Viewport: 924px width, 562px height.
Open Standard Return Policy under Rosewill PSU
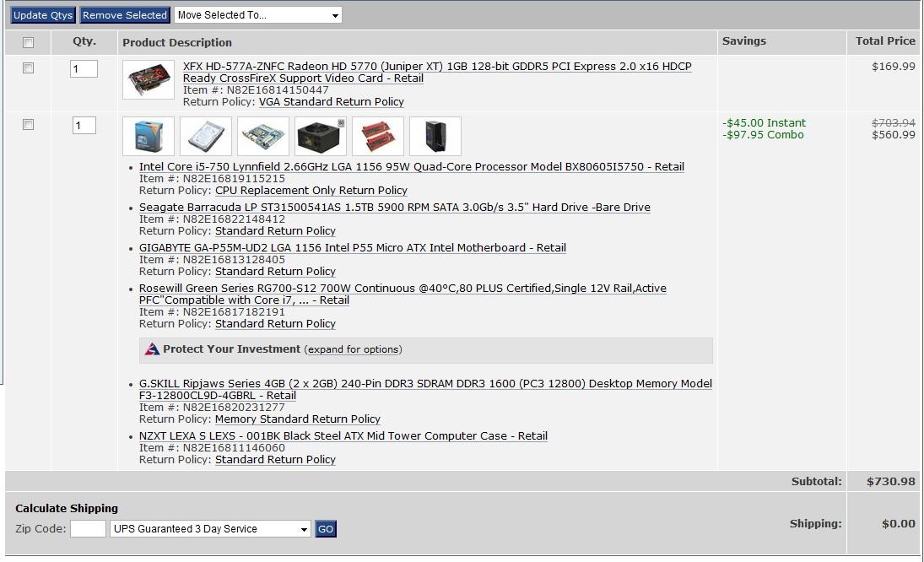275,324
